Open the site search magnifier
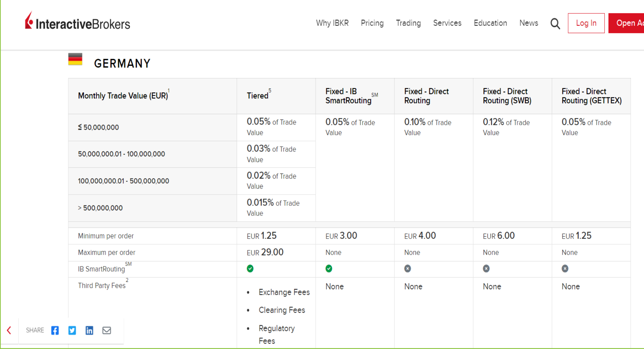Screen dimensions: 644x349 click(x=555, y=23)
